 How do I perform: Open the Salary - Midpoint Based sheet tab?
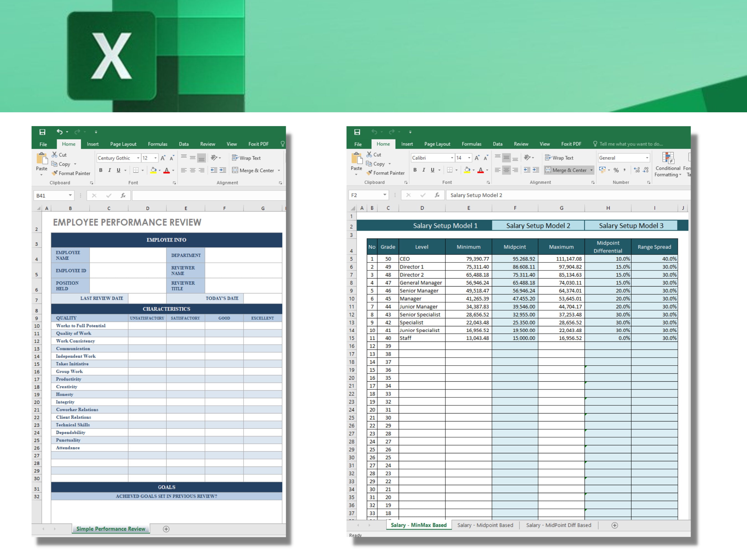pos(485,525)
